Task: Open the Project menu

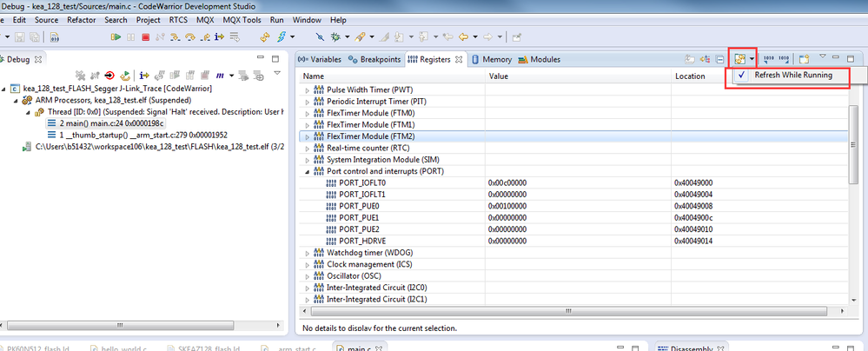Action: point(149,20)
